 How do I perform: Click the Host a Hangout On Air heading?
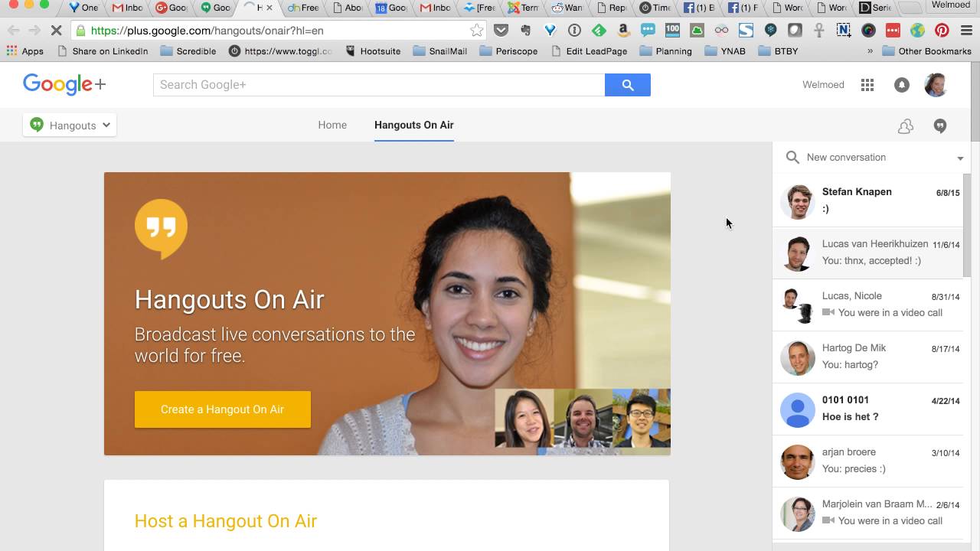click(226, 521)
